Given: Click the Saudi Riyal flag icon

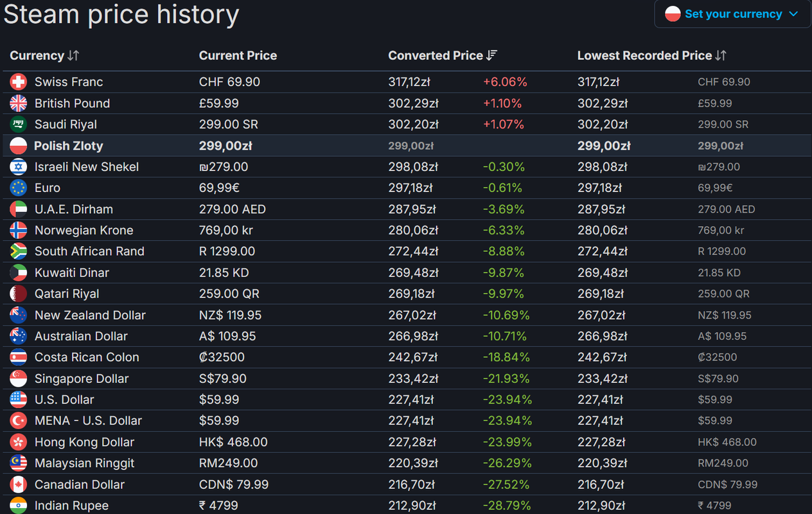Looking at the screenshot, I should 19,124.
